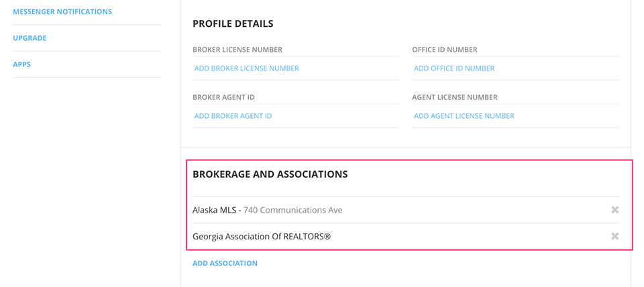Click the Add Association link
The width and height of the screenshot is (644, 287).
click(x=225, y=264)
